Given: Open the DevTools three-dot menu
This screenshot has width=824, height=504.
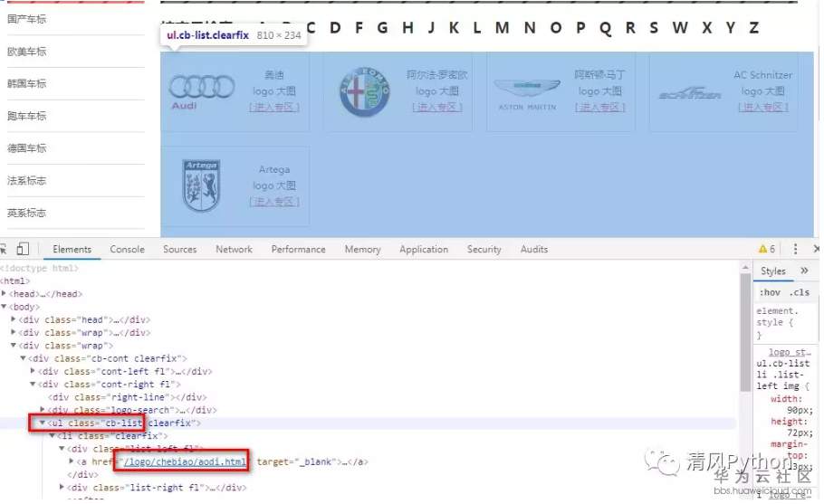Looking at the screenshot, I should pos(795,249).
